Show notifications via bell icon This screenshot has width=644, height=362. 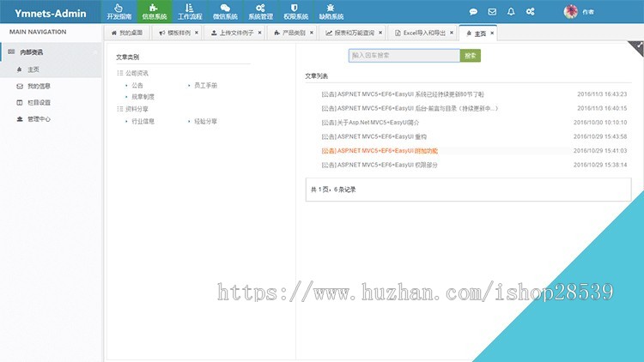pyautogui.click(x=511, y=11)
